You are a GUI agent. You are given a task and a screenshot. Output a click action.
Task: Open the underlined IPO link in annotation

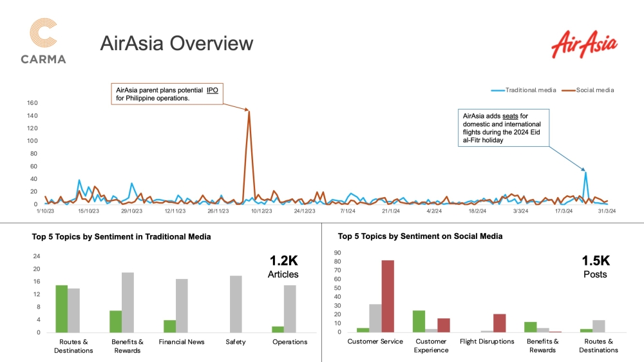coord(212,90)
